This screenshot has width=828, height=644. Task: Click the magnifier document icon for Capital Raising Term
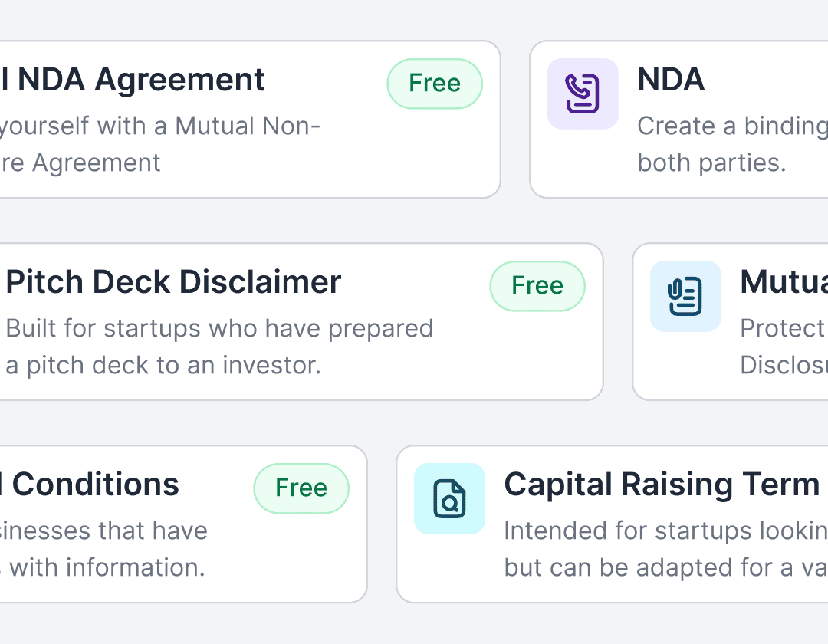point(449,499)
